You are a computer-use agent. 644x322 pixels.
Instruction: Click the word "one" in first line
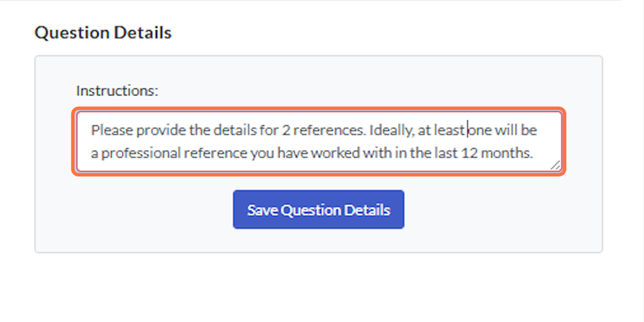pyautogui.click(x=480, y=131)
